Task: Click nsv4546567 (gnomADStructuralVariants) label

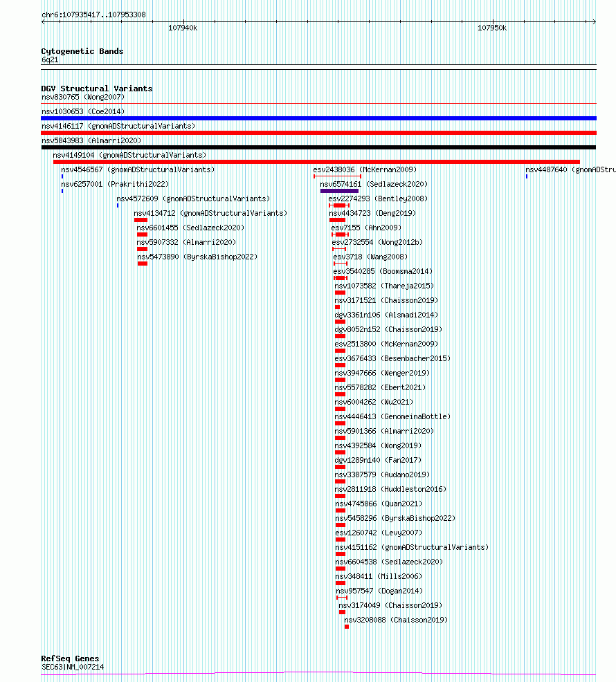Action: (x=138, y=169)
